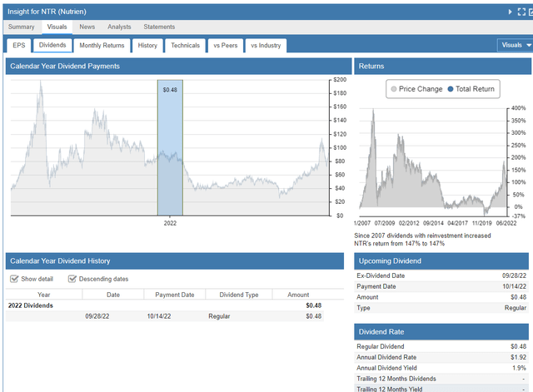Image resolution: width=533 pixels, height=392 pixels.
Task: Click the $0.48 label on chart bar
Action: [x=170, y=90]
